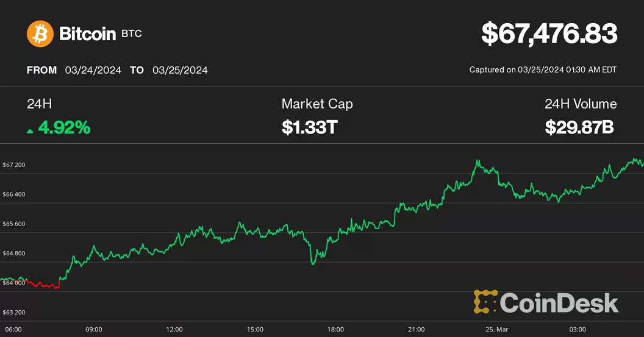Viewport: 644px width, 337px height.
Task: Click the CoinDesk watermark logo icon
Action: (484, 301)
